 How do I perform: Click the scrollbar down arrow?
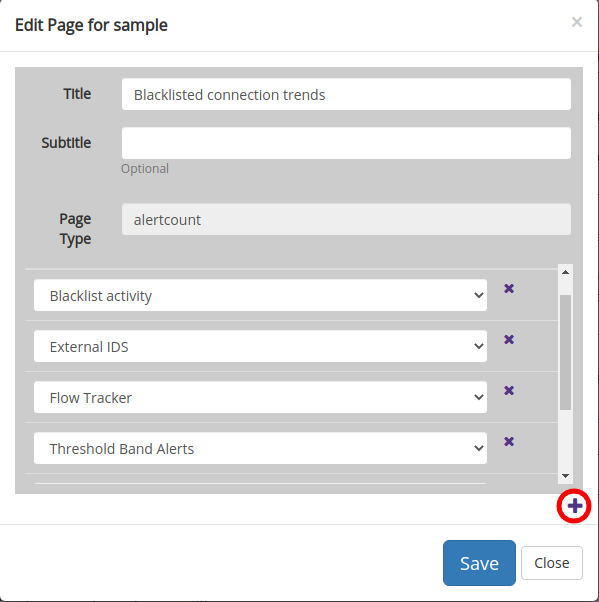coord(565,476)
